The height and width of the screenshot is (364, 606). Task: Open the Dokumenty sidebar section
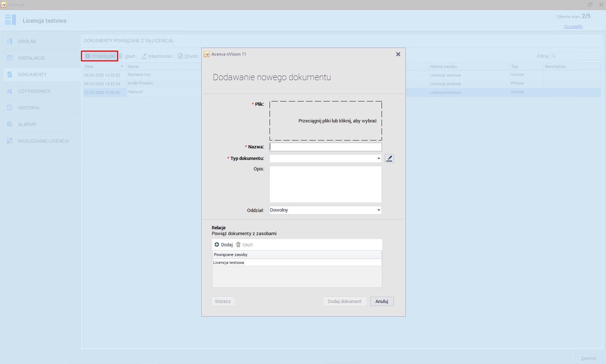pos(32,75)
